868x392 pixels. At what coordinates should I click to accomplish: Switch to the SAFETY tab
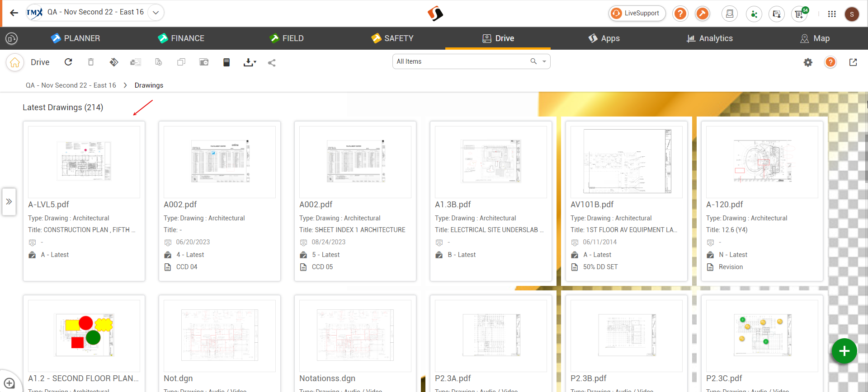click(392, 38)
